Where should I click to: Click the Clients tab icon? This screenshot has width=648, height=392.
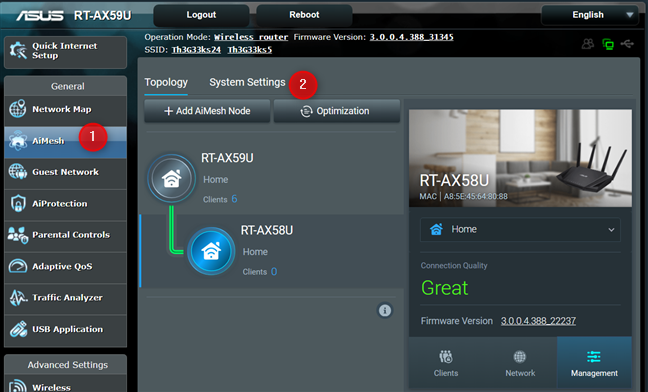pyautogui.click(x=446, y=356)
